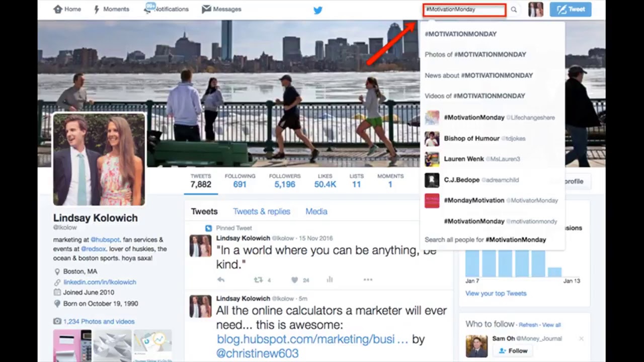Open first media thumbnail with calculator
The width and height of the screenshot is (644, 362).
coord(72,345)
